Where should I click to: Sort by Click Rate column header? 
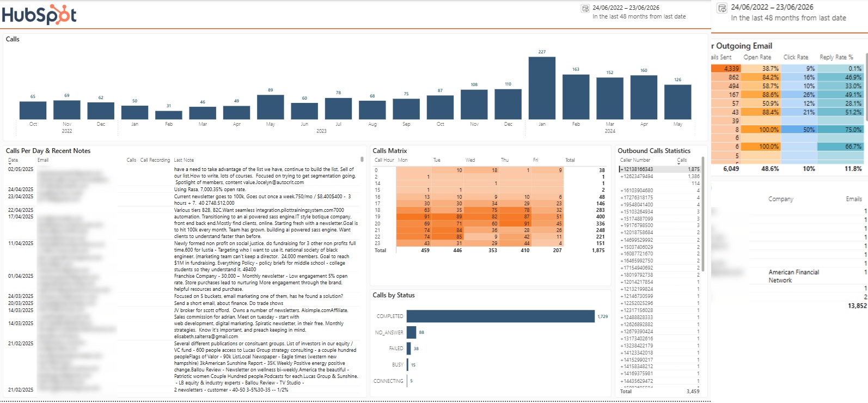pos(796,57)
